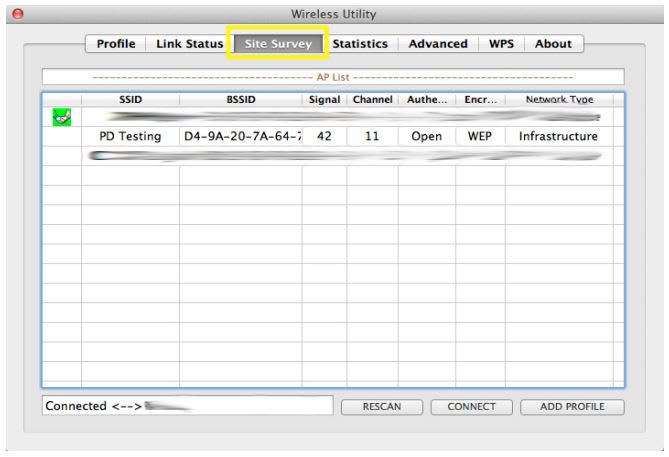Sort networks by Signal column header

point(324,100)
